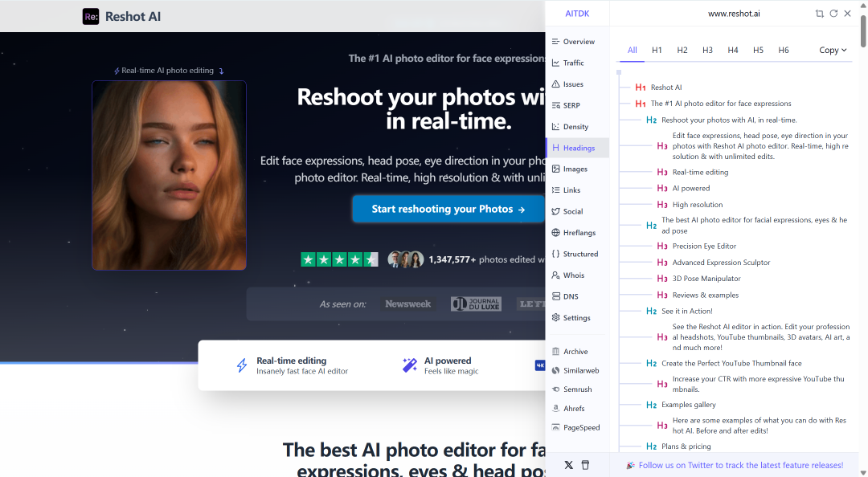
Task: Click the Newsweek logo
Action: tap(408, 304)
